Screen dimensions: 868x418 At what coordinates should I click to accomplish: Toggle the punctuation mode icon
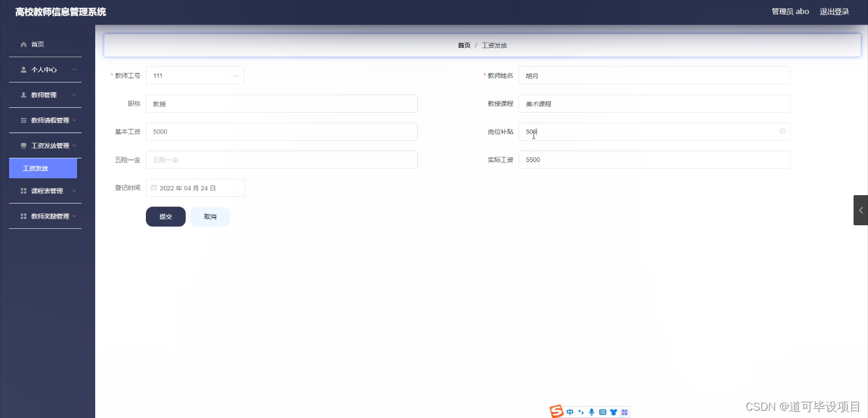[580, 412]
